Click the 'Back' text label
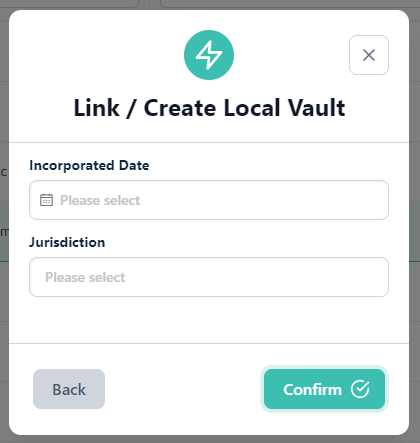 pyautogui.click(x=69, y=389)
